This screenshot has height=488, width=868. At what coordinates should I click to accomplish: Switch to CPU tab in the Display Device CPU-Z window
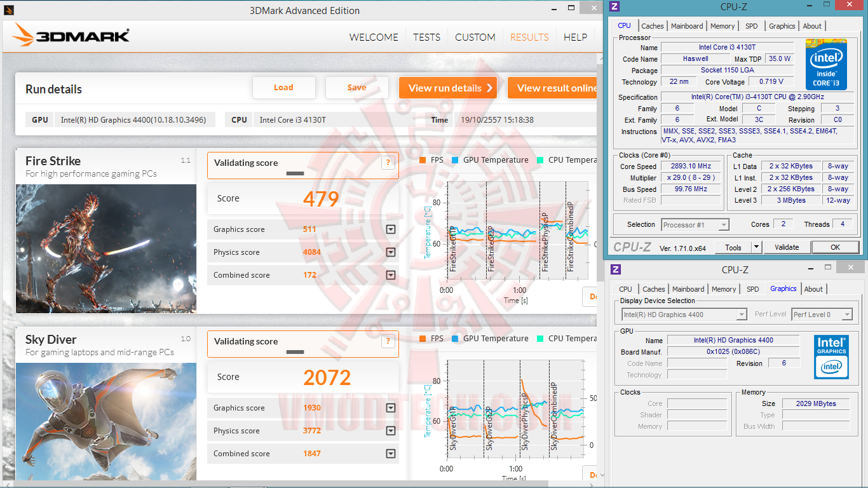(x=626, y=289)
